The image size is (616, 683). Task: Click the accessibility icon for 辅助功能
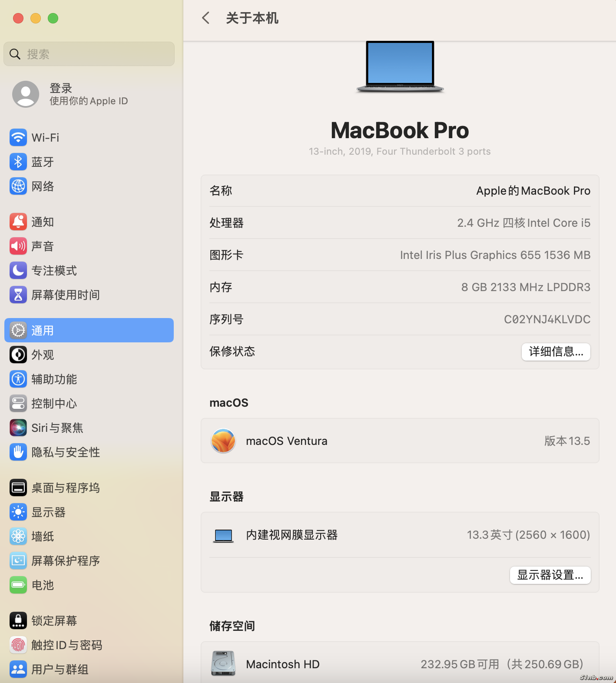pos(18,379)
